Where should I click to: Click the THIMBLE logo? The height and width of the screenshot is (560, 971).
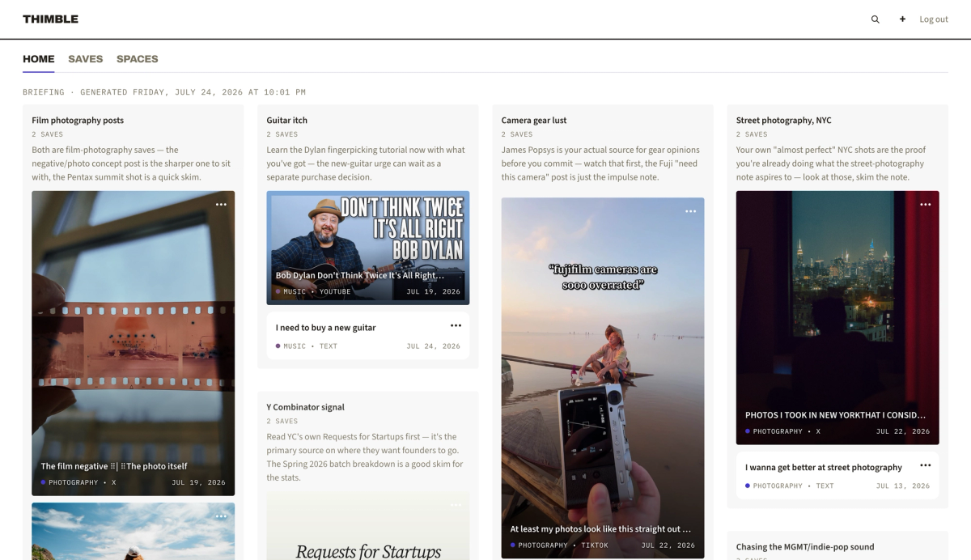point(50,19)
